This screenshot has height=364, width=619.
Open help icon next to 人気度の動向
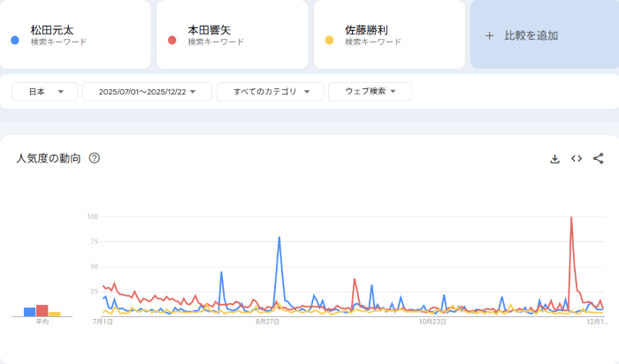95,159
